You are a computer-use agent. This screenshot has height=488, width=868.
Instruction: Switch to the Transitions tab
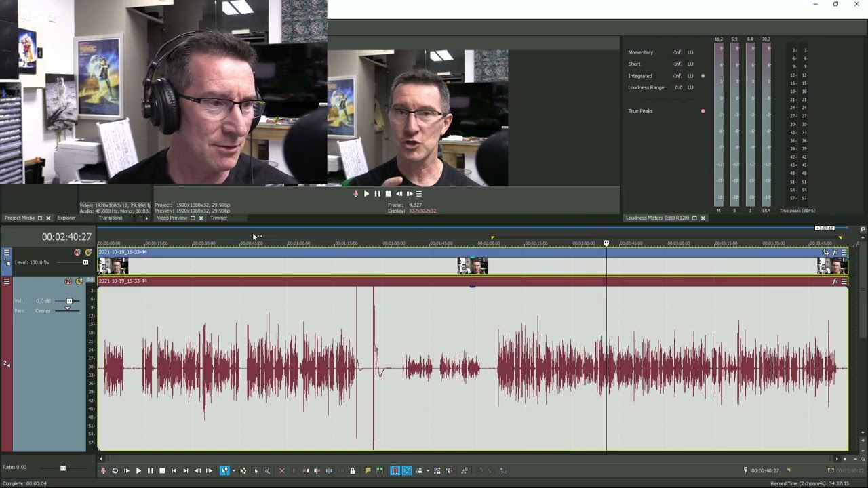[x=111, y=218]
